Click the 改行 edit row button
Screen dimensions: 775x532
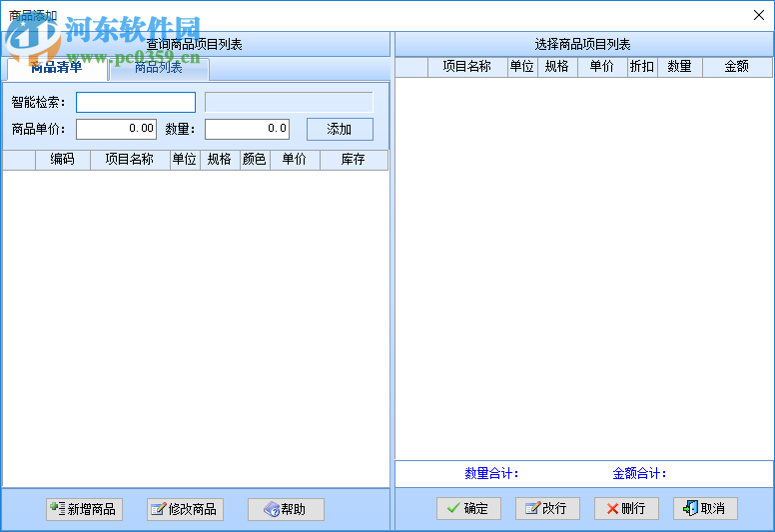pos(547,508)
